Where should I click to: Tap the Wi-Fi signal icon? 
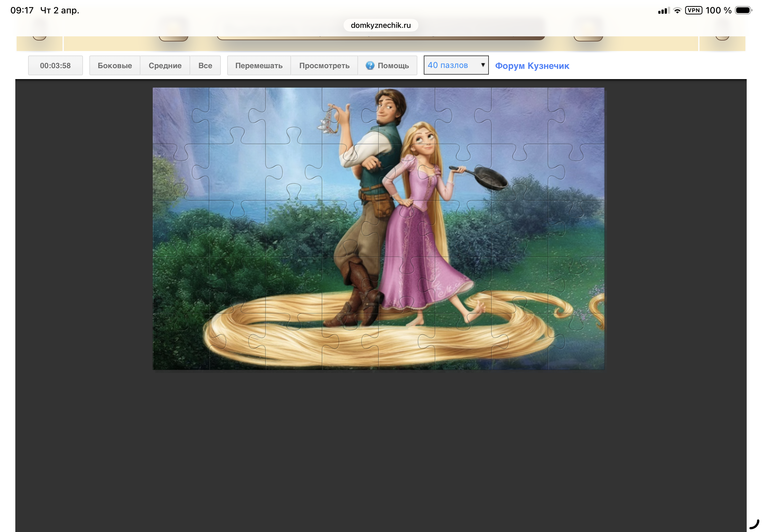[677, 11]
